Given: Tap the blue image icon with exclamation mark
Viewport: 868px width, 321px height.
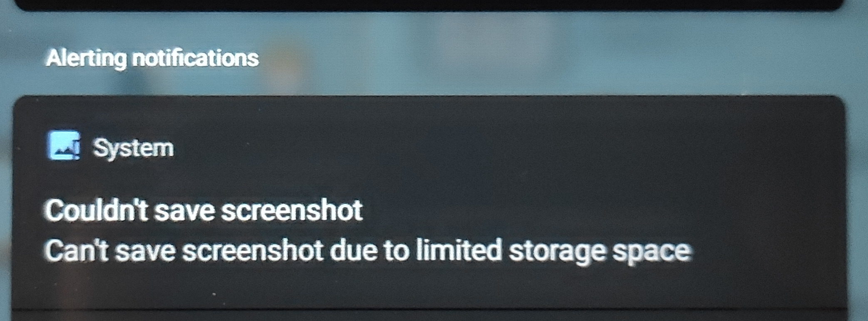Looking at the screenshot, I should coord(64,146).
